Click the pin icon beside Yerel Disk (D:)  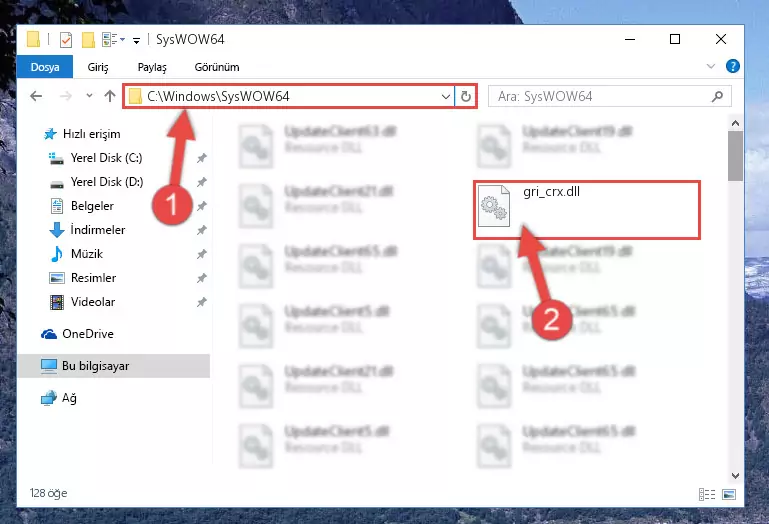click(202, 182)
